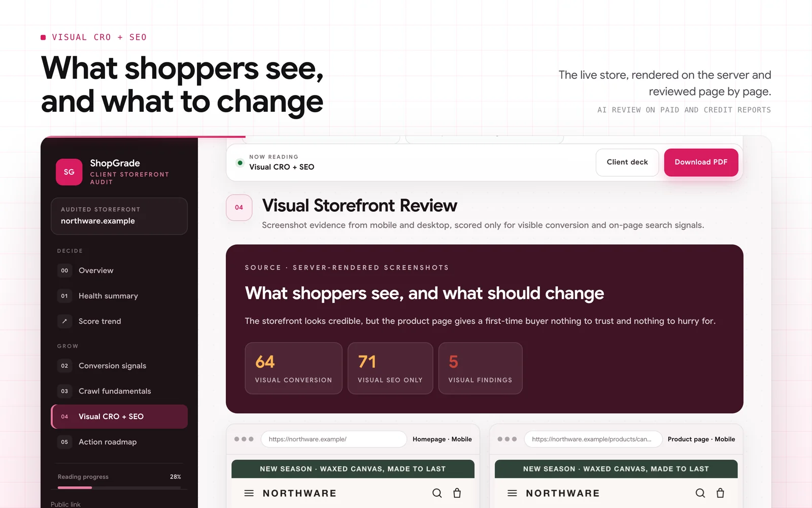Select the Visual CRO + SEO nav item
Image resolution: width=812 pixels, height=508 pixels.
(x=119, y=417)
